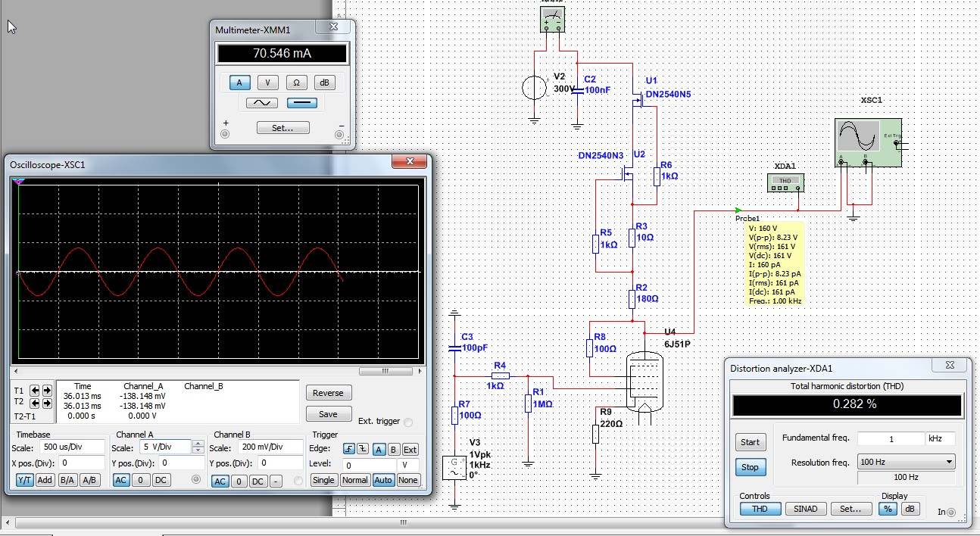980x536 pixels.
Task: Select the R2 180Ω resistor
Action: [x=632, y=299]
